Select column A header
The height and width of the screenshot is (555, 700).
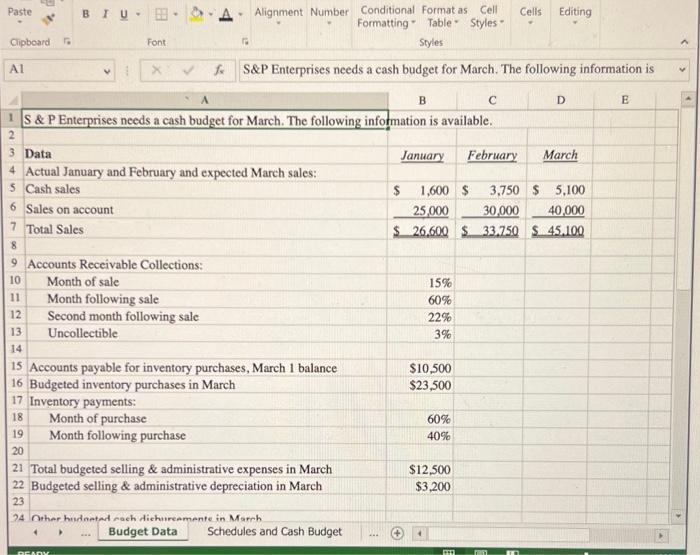pyautogui.click(x=205, y=100)
